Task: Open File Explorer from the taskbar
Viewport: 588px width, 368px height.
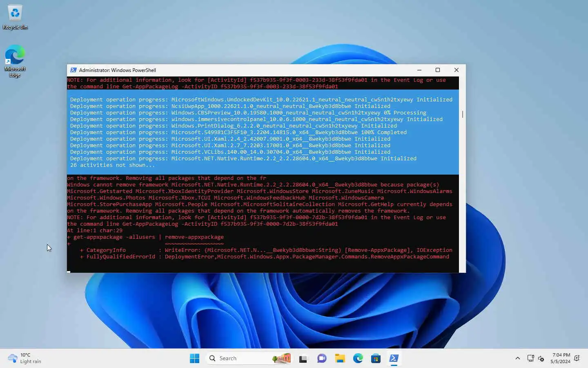Action: click(340, 359)
